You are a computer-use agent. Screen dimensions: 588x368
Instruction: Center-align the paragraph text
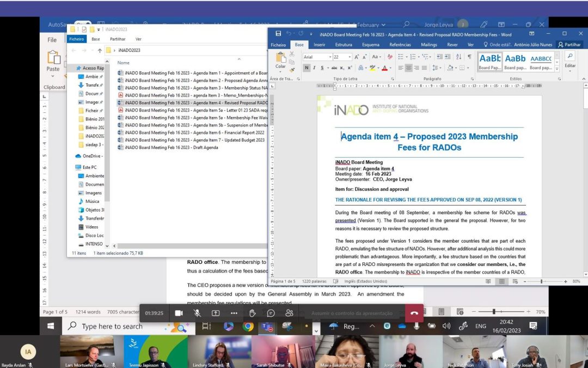pos(408,68)
